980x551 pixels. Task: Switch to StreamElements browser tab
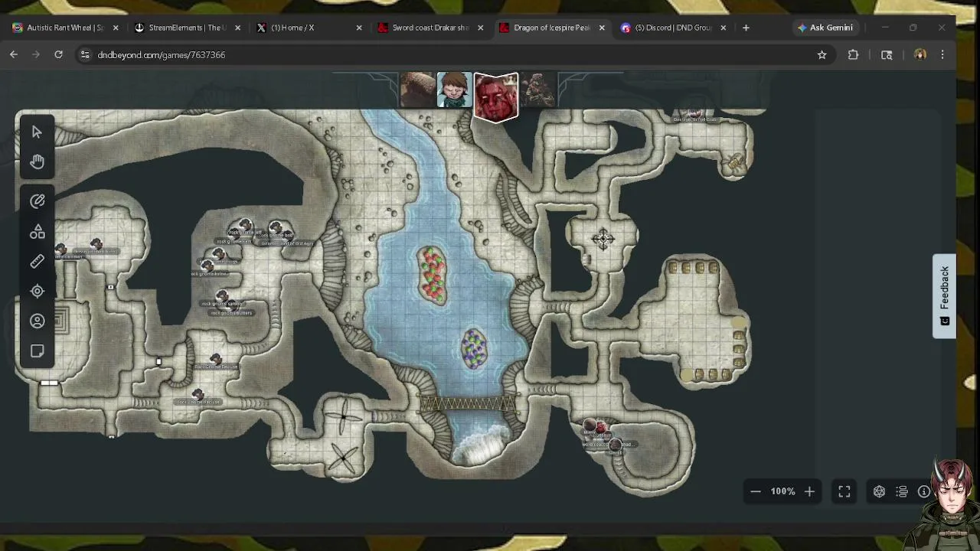coord(188,28)
